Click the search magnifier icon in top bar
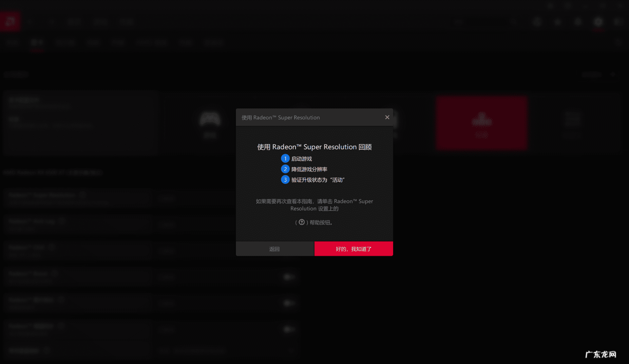Viewport: 629px width, 364px height. point(513,22)
